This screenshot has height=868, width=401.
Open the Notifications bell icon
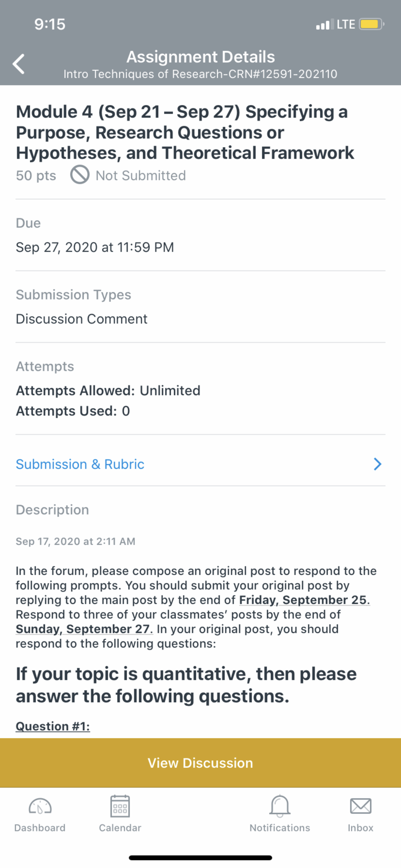(x=280, y=806)
